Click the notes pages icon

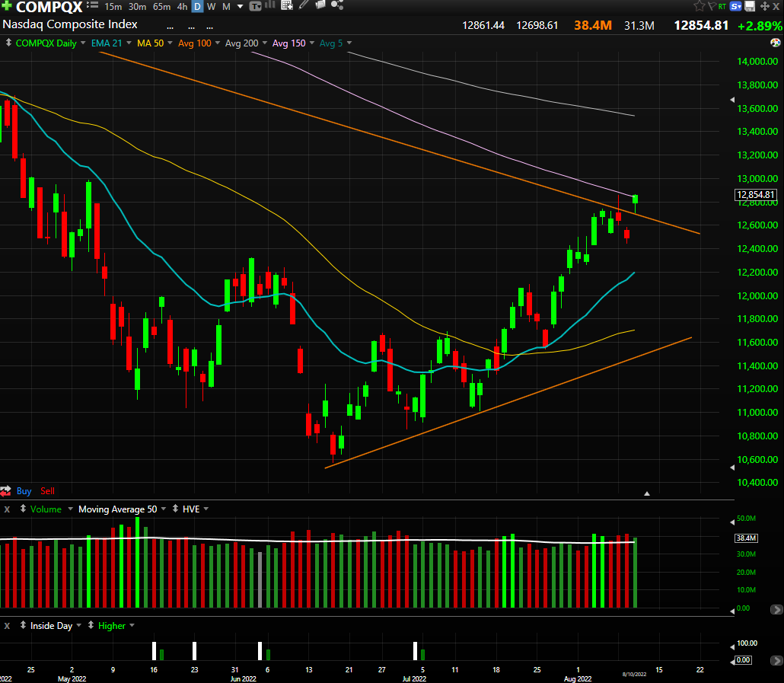(320, 5)
